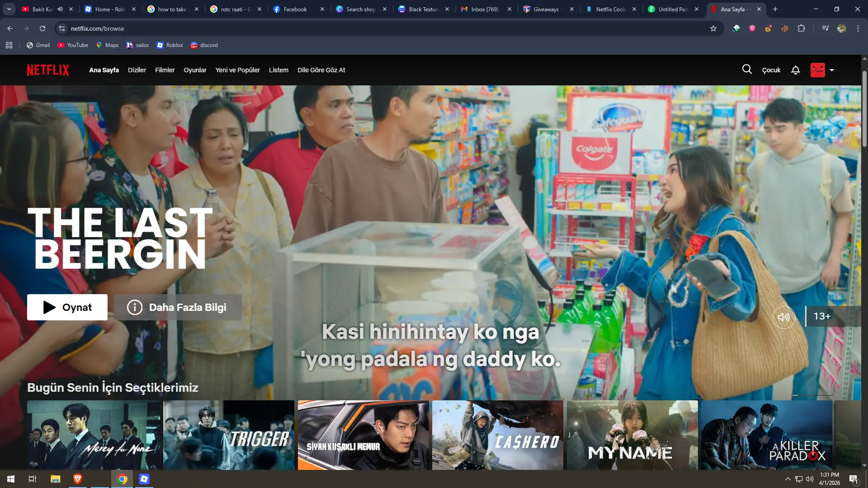Open Netflix search magnifier icon

pyautogui.click(x=747, y=70)
